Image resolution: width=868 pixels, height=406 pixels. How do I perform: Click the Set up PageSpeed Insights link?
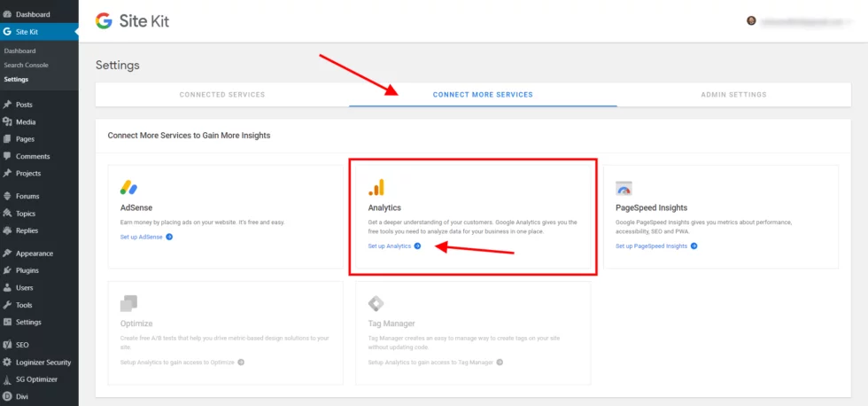652,246
